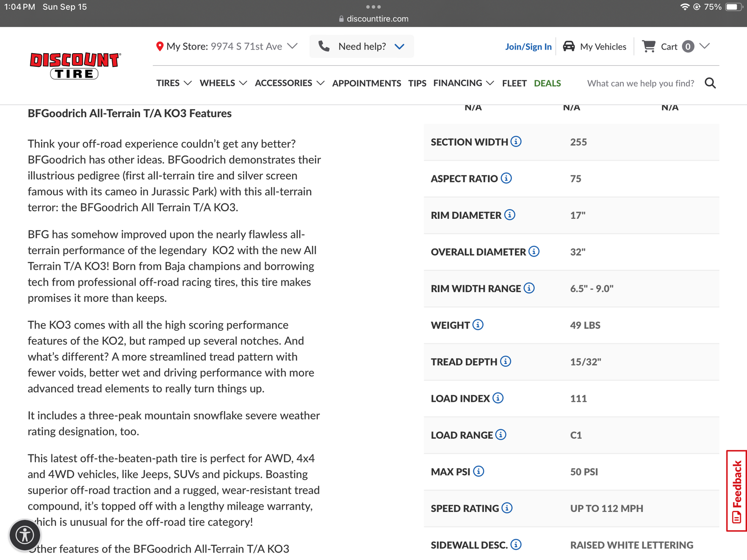Image resolution: width=747 pixels, height=560 pixels.
Task: Show info for Overall Diameter
Action: (x=534, y=252)
